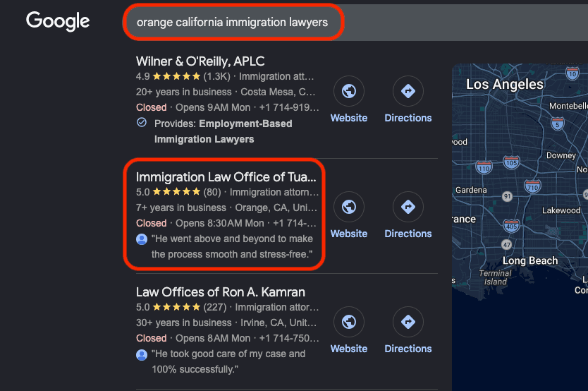Image resolution: width=588 pixels, height=391 pixels.
Task: Open Website link under Wilner & O'Reilly
Action: pos(349,118)
